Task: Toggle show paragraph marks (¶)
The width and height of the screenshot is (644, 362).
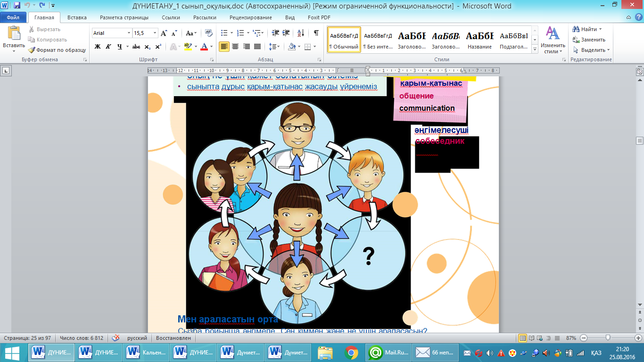Action: click(x=316, y=33)
